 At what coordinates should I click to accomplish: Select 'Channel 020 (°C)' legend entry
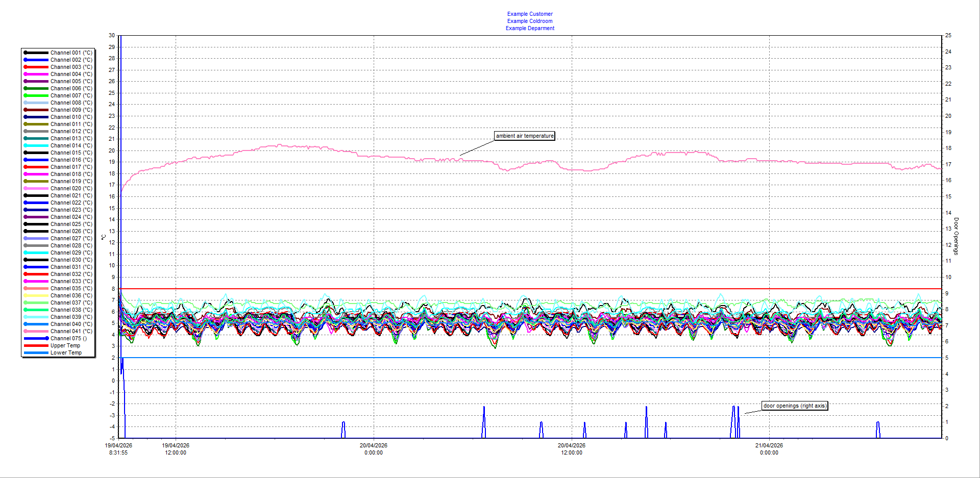point(58,188)
